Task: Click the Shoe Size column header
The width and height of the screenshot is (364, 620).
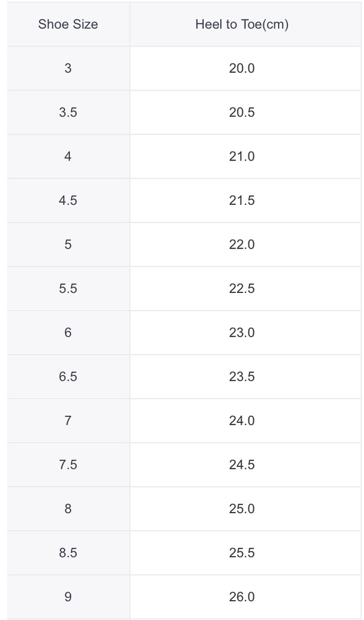Action: tap(68, 24)
